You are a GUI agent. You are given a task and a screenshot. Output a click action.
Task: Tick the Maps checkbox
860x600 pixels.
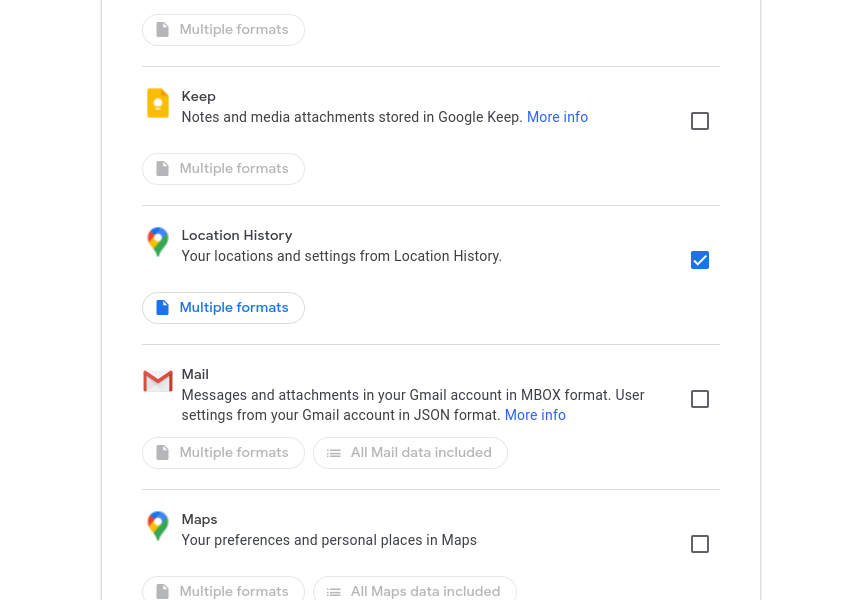(700, 544)
